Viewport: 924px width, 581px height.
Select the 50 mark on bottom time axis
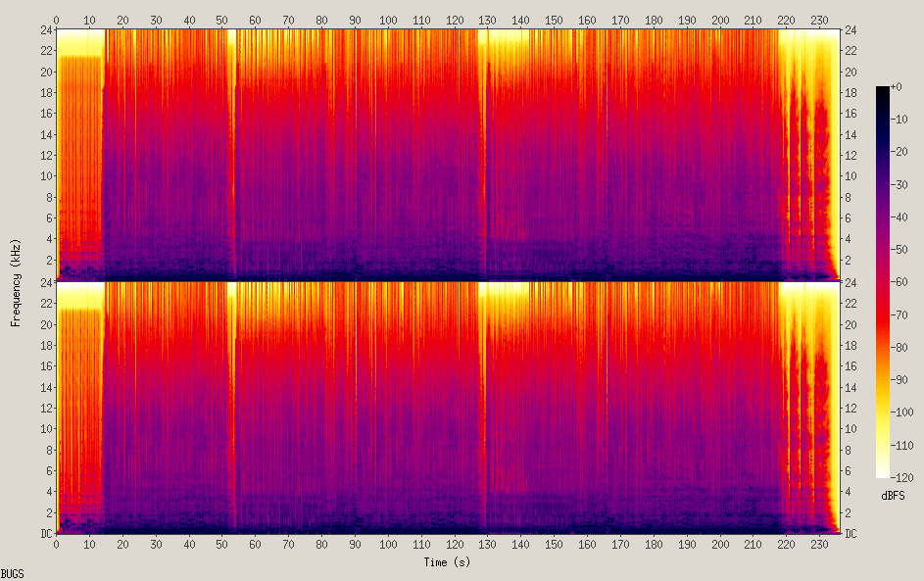point(222,545)
